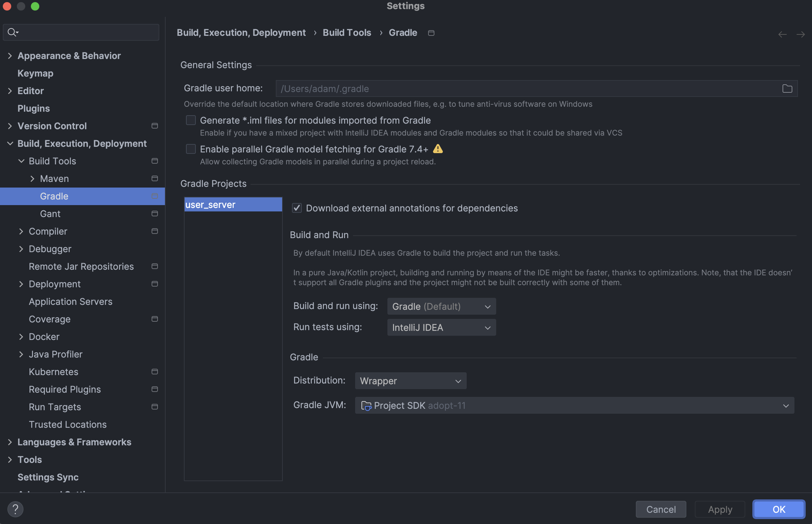Click the search magnifier icon in settings

coord(13,32)
